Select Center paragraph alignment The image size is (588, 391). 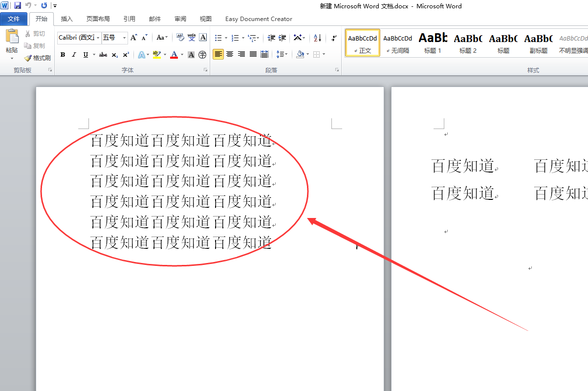pos(230,54)
